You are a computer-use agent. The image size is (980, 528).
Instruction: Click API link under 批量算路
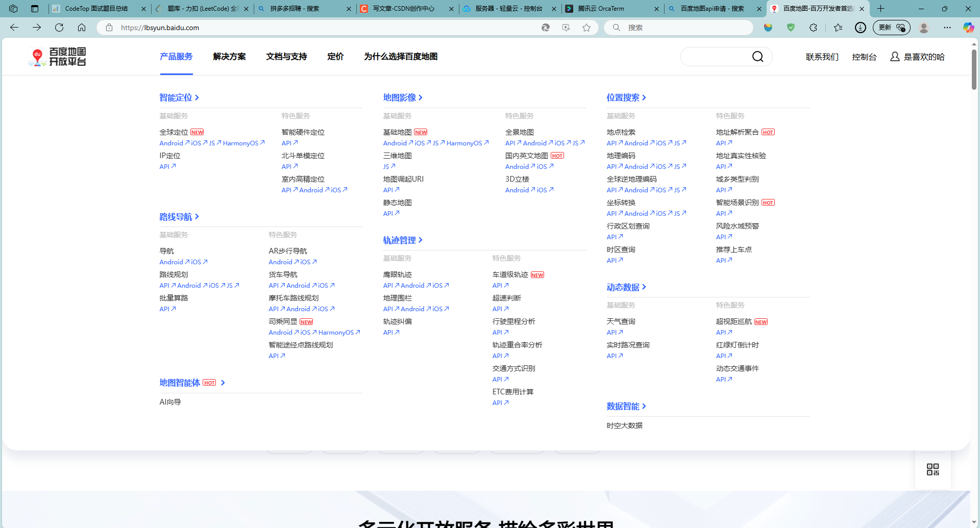click(167, 309)
